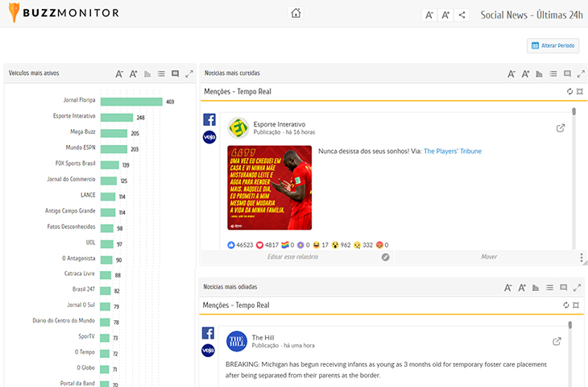Expand Notícias mais odiadas panel to fullscreen
Viewport: 588px width, 387px height.
(582, 287)
